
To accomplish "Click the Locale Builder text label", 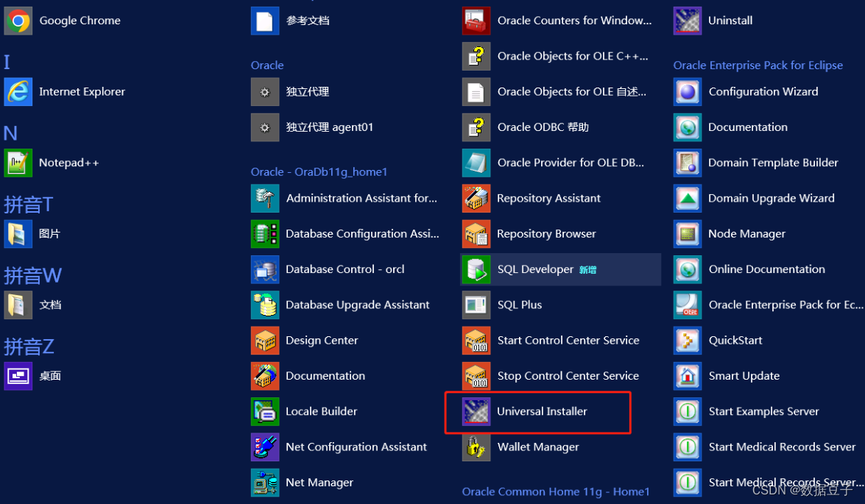I will coord(322,412).
